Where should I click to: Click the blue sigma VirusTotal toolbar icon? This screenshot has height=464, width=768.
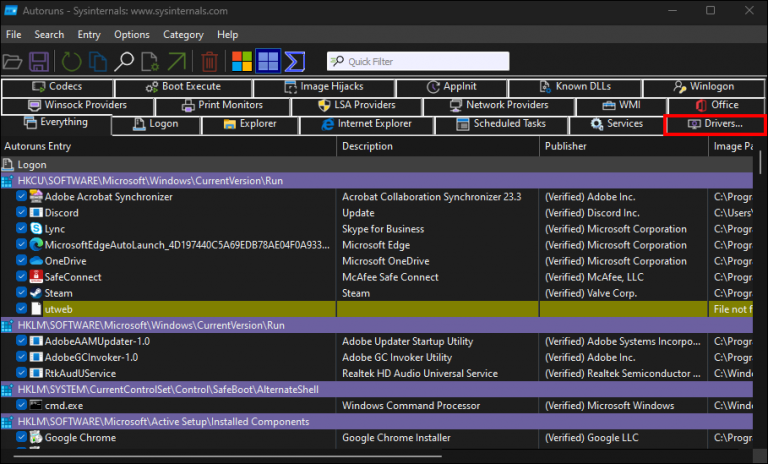tap(294, 61)
